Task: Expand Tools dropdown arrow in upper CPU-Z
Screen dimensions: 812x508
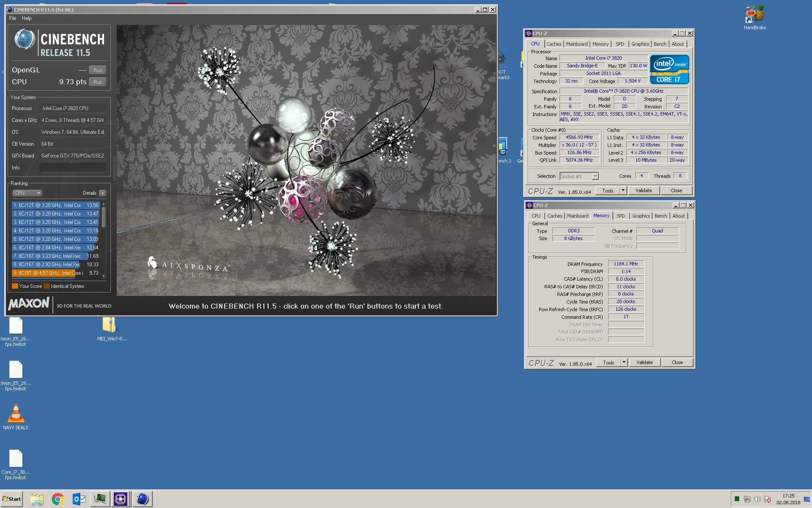Action: click(623, 190)
